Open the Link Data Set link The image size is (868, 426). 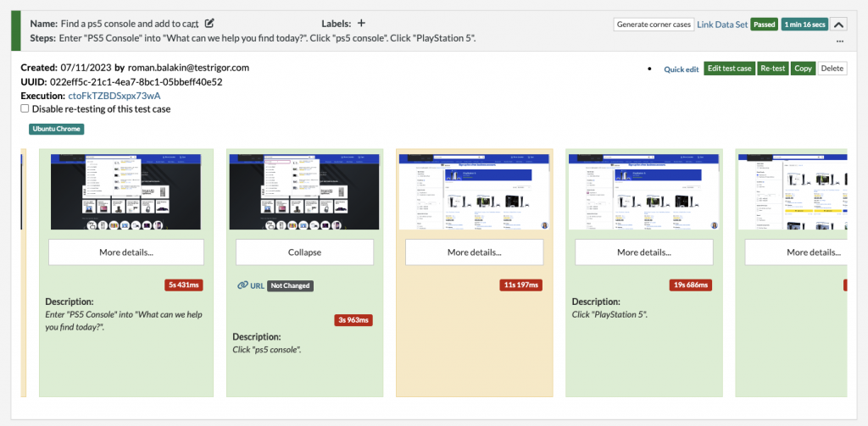[x=722, y=25]
